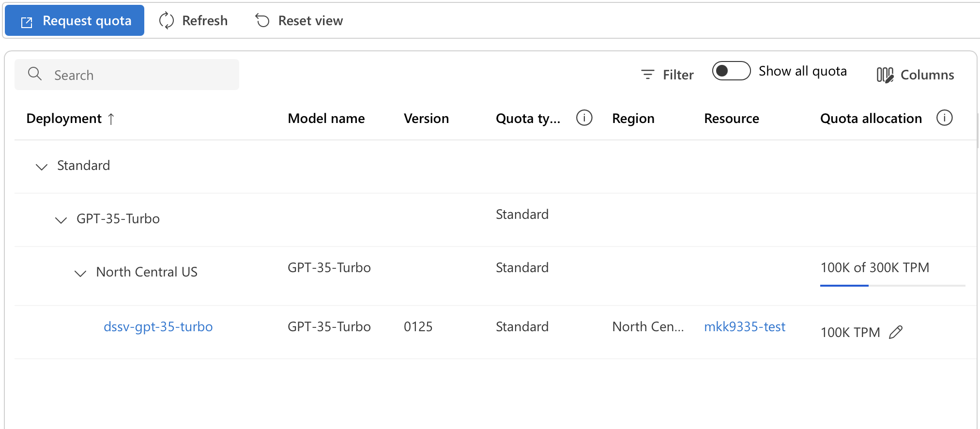Open the mkk9335-test resource link
This screenshot has width=980, height=429.
[x=744, y=327]
